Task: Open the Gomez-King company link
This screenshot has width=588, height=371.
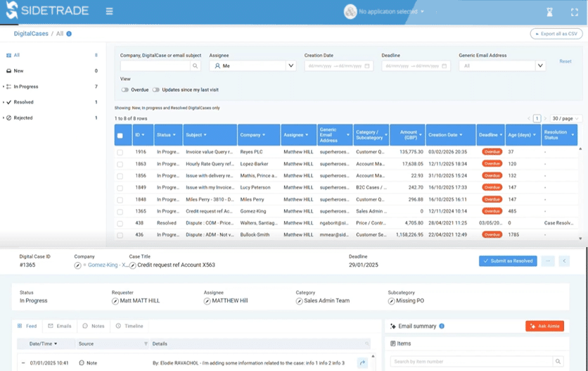Action: click(x=108, y=265)
